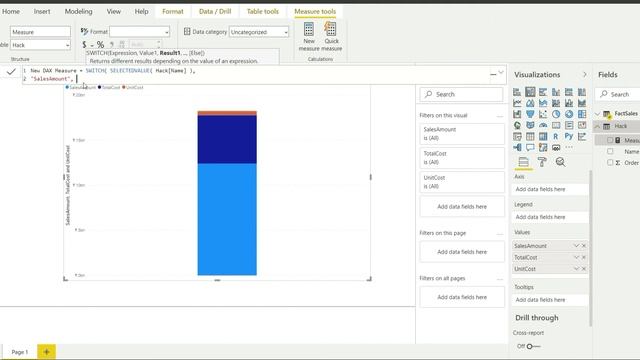Select the map globe visual
Image resolution: width=640 pixels, height=360 pixels.
click(517, 125)
